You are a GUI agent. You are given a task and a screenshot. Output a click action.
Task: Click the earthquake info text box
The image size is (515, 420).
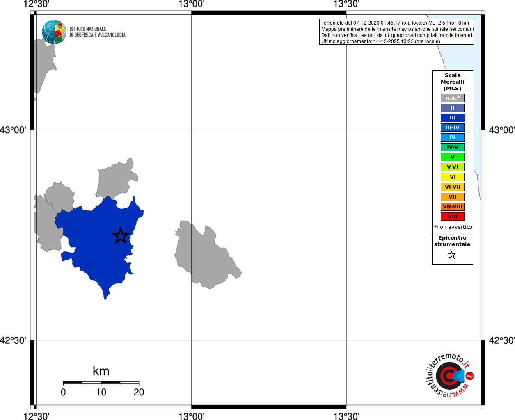397,32
